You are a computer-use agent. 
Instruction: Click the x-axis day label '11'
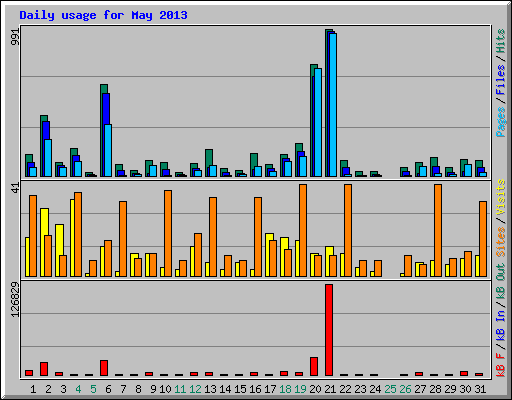coord(180,389)
